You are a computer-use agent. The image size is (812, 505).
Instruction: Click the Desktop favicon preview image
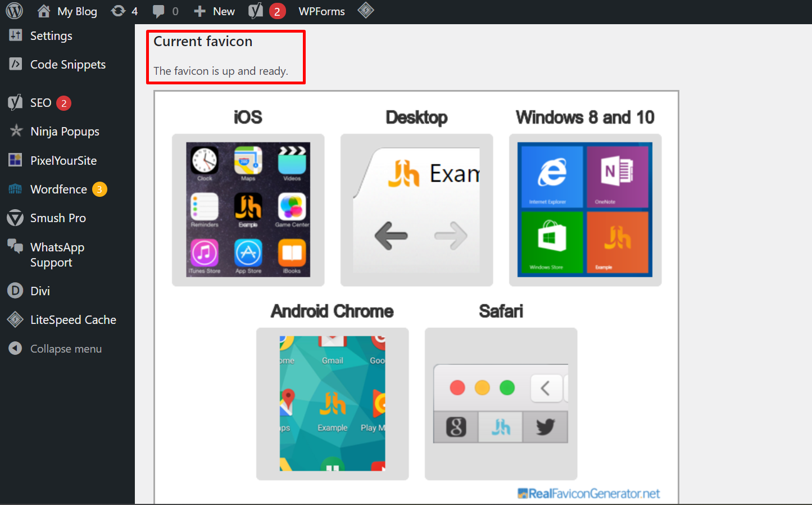[x=416, y=210]
